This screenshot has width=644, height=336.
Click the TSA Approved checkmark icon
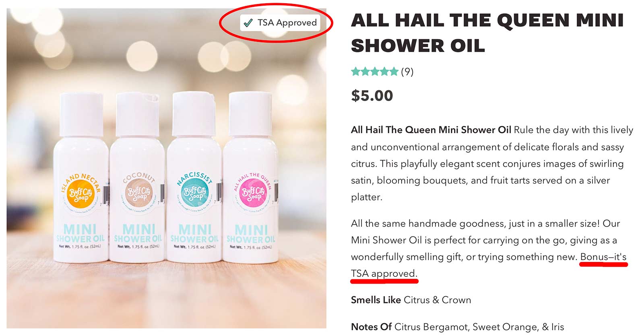pyautogui.click(x=248, y=23)
